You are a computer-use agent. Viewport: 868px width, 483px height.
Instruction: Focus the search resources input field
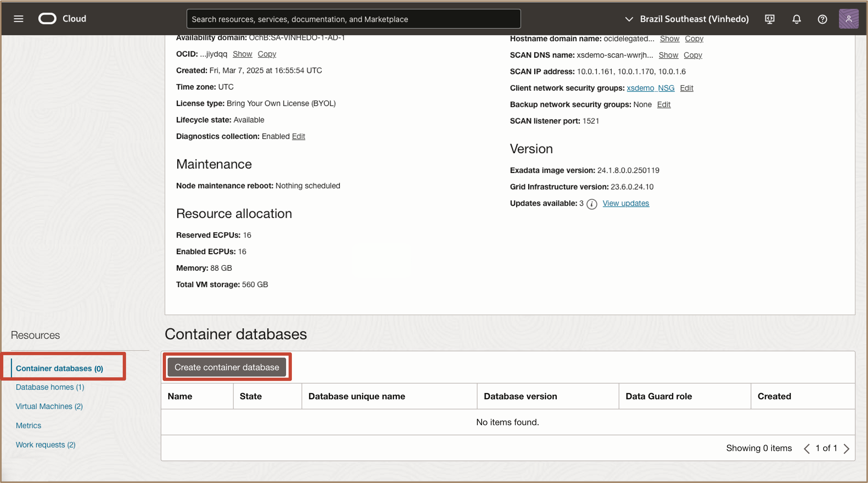(x=354, y=19)
